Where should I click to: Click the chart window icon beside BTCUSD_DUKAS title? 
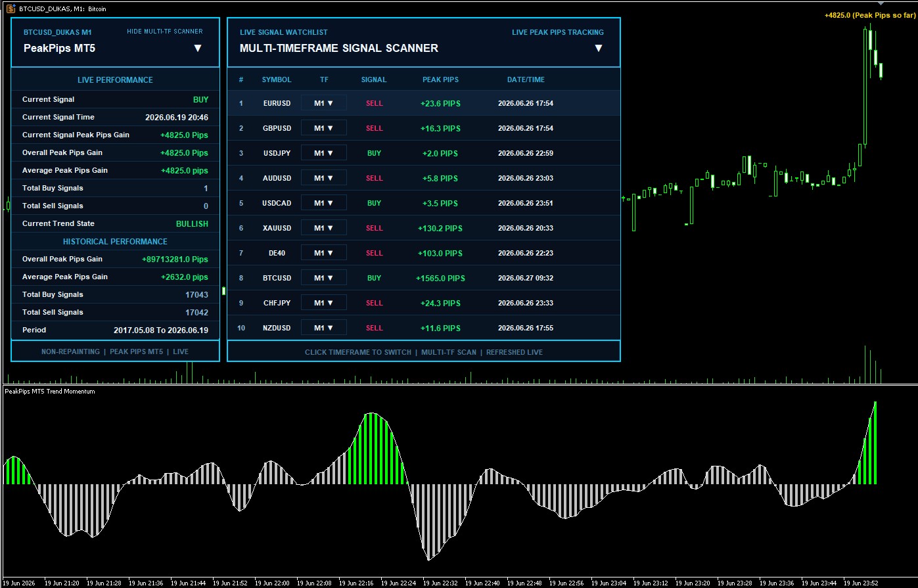(11, 9)
